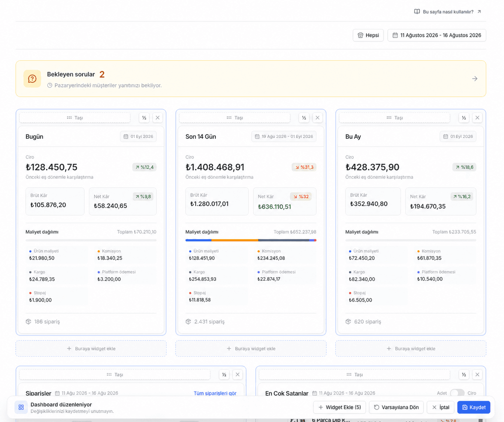The height and width of the screenshot is (422, 504).
Task: Open the Bugün widget date picker
Action: [138, 136]
